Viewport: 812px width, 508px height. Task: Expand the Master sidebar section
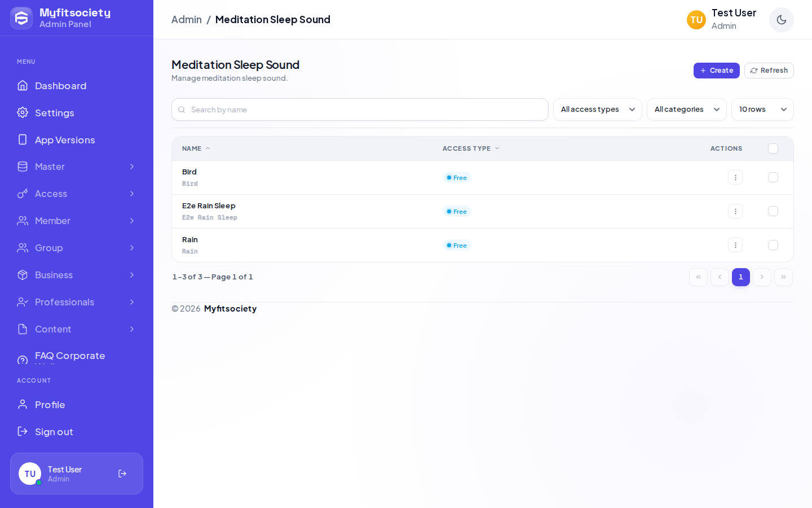tap(77, 167)
